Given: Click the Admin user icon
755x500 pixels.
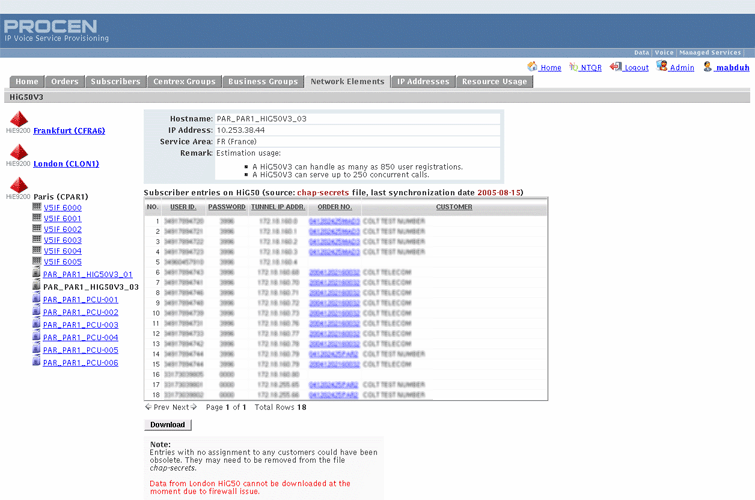Looking at the screenshot, I should click(662, 67).
